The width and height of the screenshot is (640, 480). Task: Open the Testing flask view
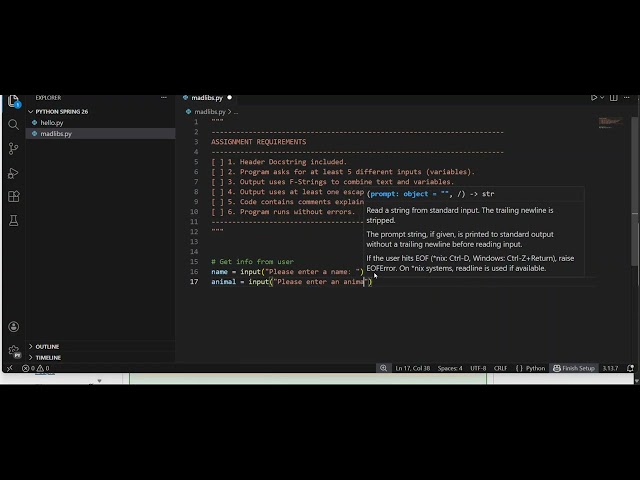pyautogui.click(x=13, y=221)
